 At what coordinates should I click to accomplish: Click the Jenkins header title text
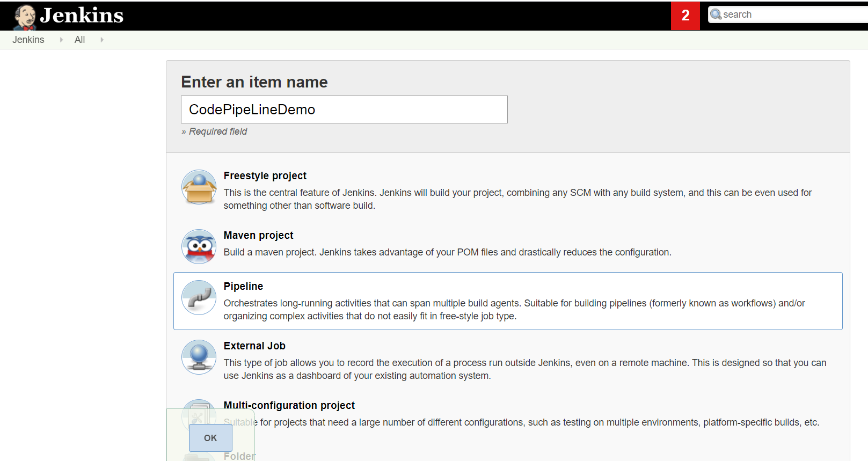[x=82, y=16]
